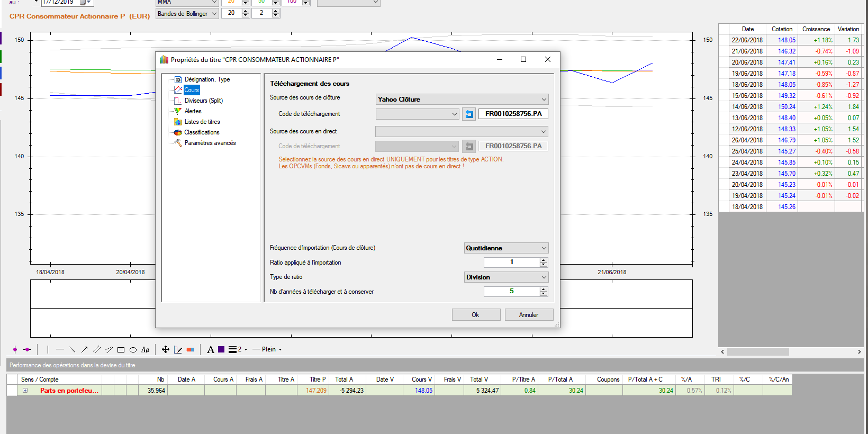Image resolution: width=868 pixels, height=434 pixels.
Task: Click the Désignation, Type tree icon
Action: 178,79
